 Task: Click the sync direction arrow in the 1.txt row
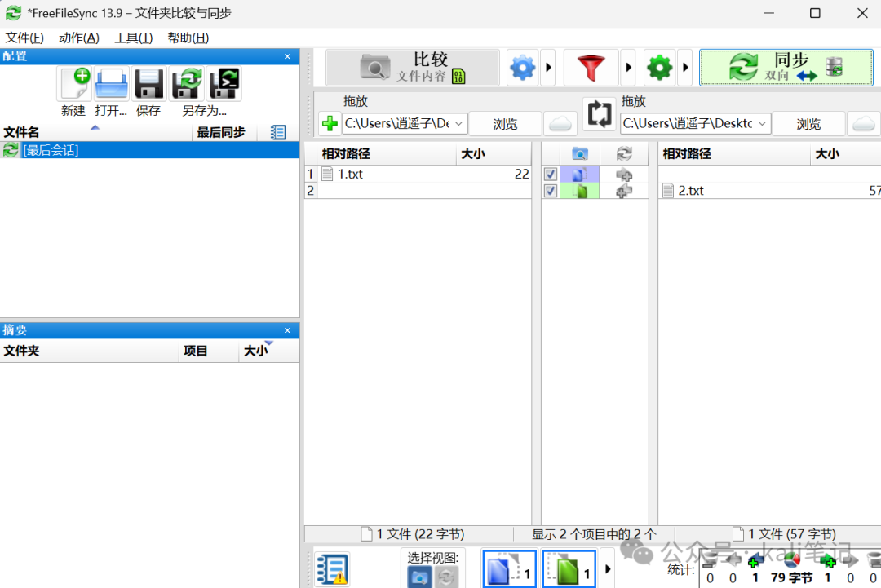point(624,175)
